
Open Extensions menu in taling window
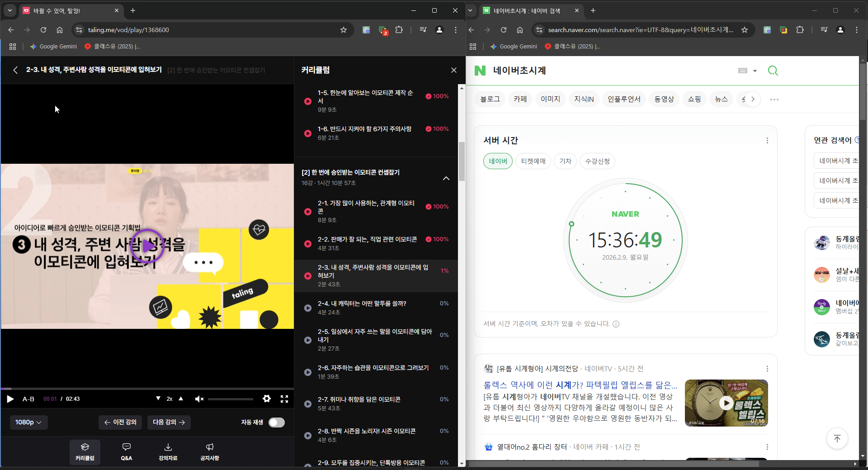pyautogui.click(x=399, y=30)
